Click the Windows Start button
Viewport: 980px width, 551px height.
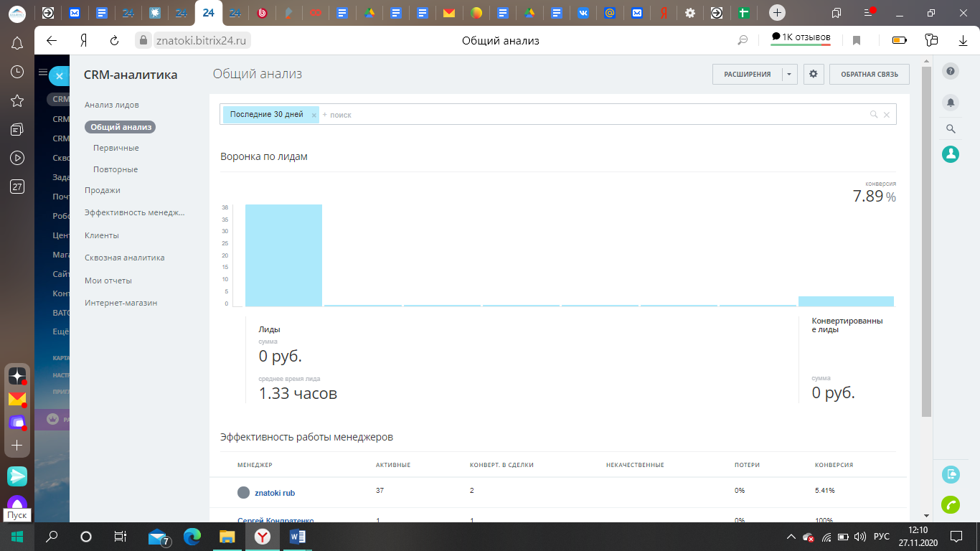coord(16,536)
